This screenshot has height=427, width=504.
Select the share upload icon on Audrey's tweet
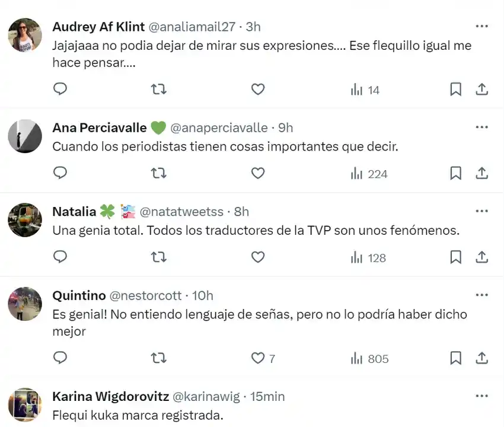(481, 89)
